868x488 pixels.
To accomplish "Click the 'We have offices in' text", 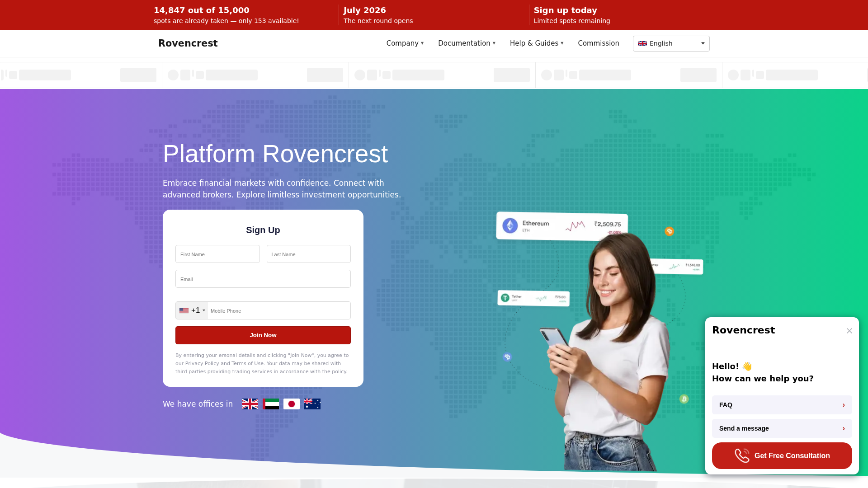I will 198,404.
